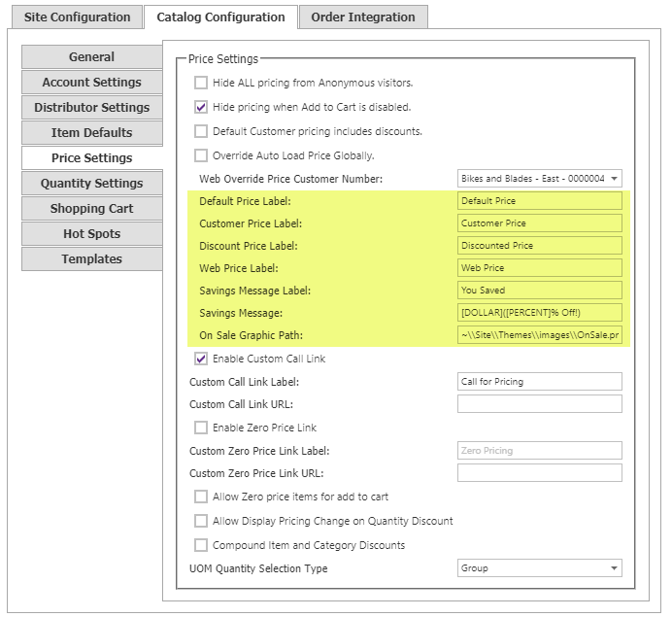Go to Account Settings section
The height and width of the screenshot is (617, 672).
point(91,83)
